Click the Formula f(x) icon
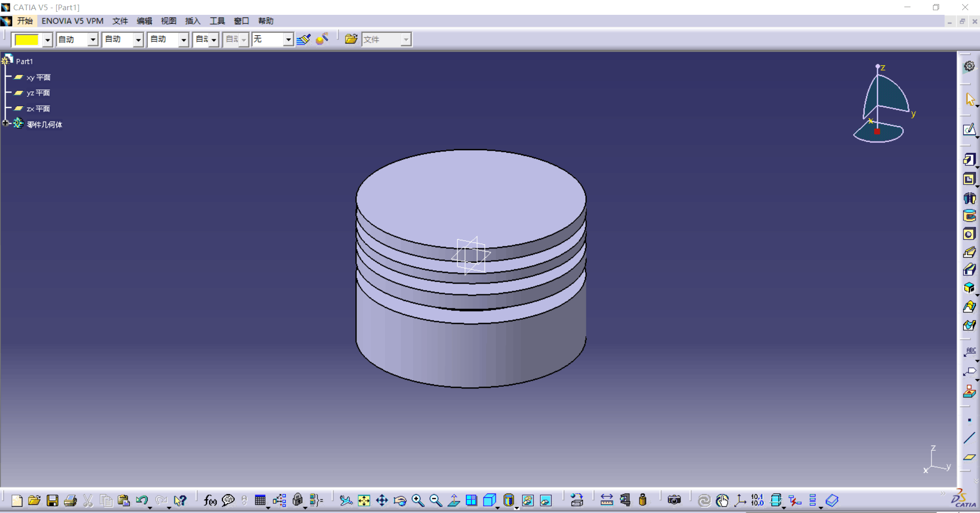The width and height of the screenshot is (980, 513). 210,501
